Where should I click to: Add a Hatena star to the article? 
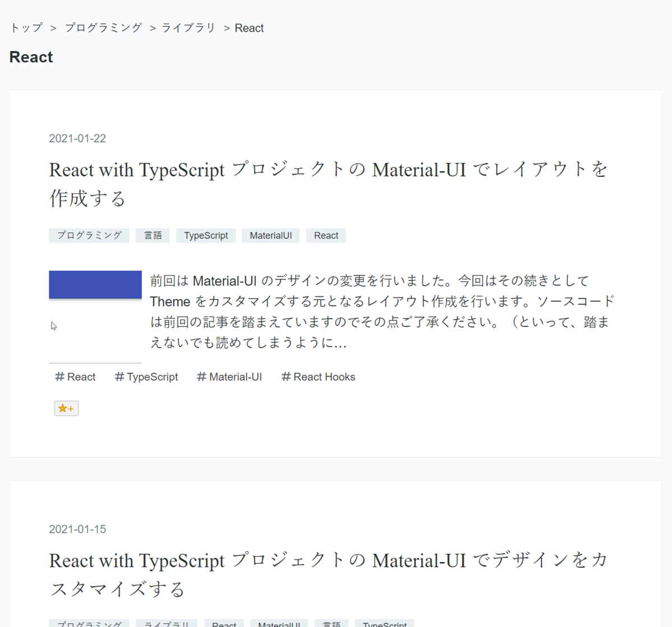pyautogui.click(x=66, y=408)
